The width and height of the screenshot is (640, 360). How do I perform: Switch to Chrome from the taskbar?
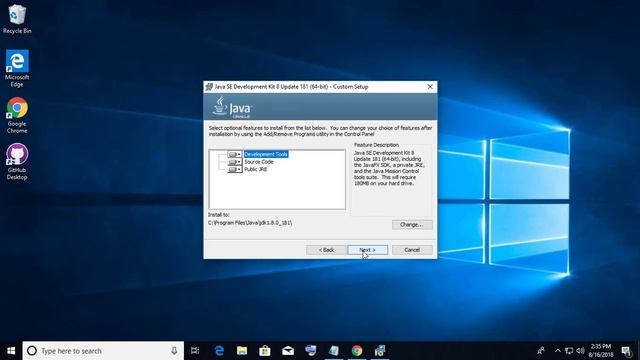[x=357, y=351]
